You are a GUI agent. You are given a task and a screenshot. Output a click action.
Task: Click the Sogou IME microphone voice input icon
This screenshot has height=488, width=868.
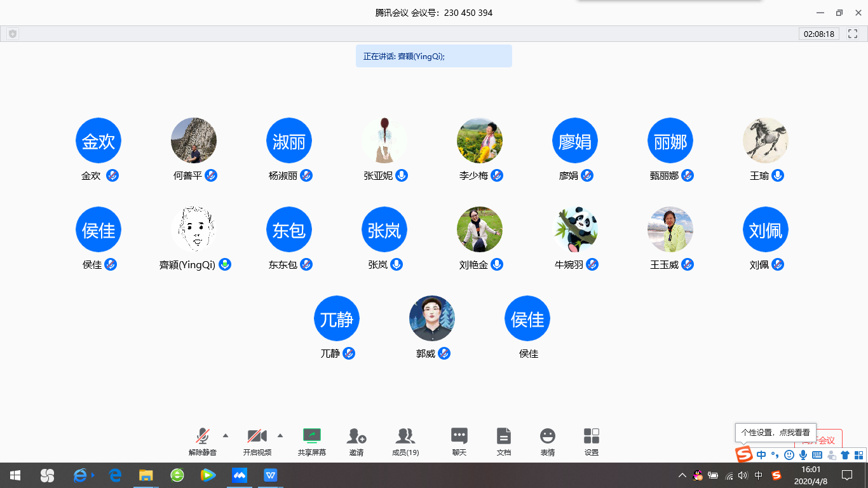(x=803, y=455)
